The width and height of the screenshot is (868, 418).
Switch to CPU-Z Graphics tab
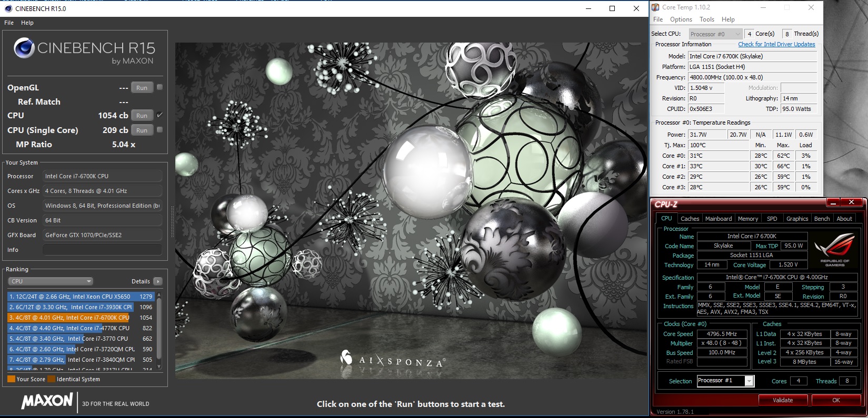pyautogui.click(x=797, y=219)
